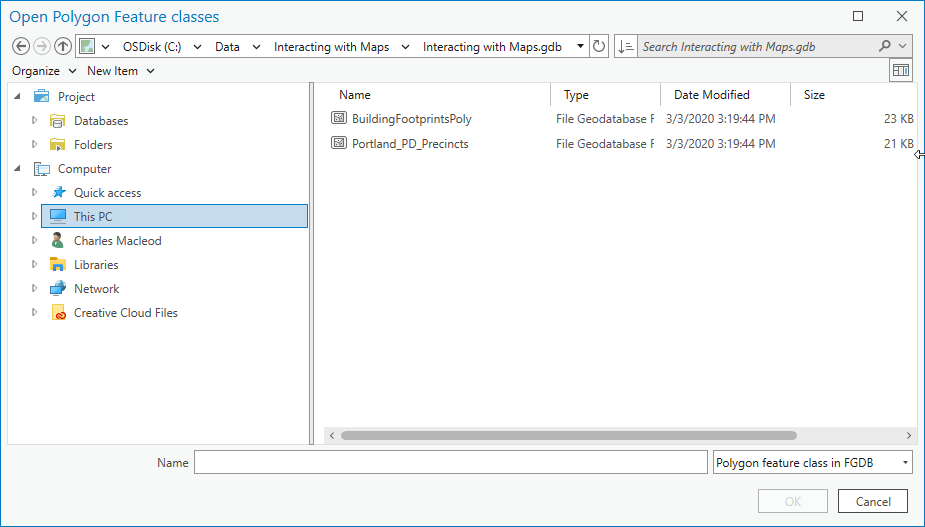This screenshot has width=925, height=527.
Task: Click the Data breadcrumb in path
Action: [227, 47]
